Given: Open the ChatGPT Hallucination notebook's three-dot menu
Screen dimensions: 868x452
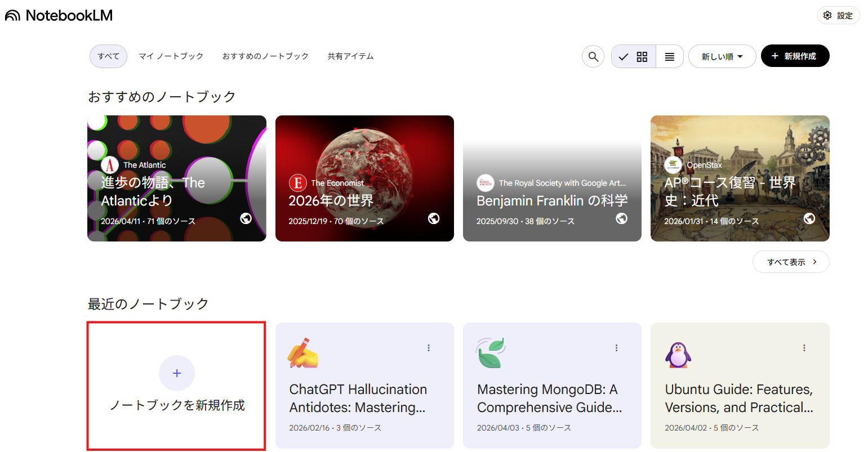Looking at the screenshot, I should click(429, 348).
